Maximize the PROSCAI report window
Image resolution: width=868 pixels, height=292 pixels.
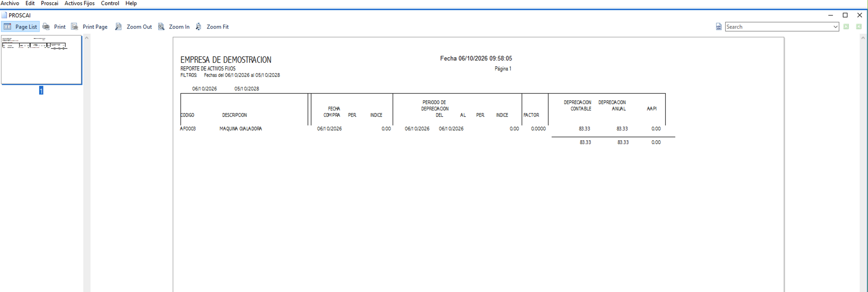(845, 15)
